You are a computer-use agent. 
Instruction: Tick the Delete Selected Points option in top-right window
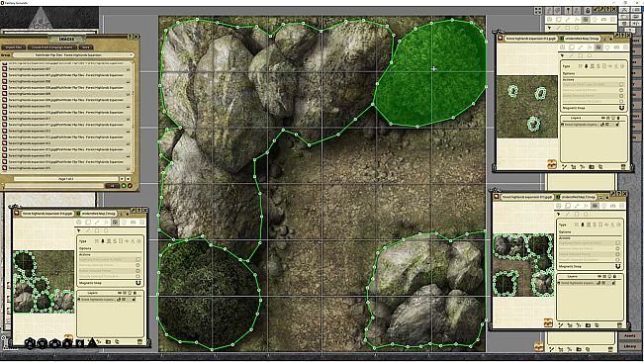pos(621,96)
